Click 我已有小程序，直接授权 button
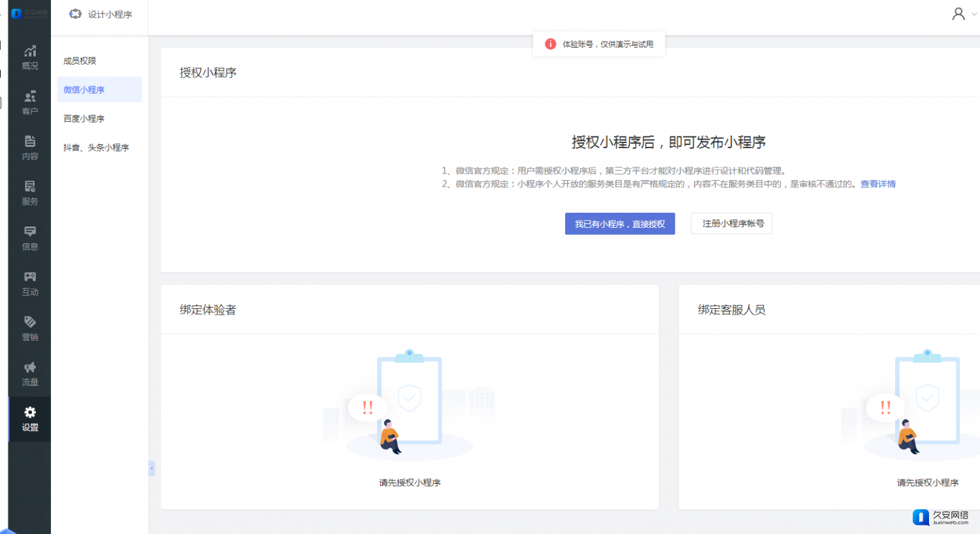This screenshot has height=534, width=980. tap(619, 224)
